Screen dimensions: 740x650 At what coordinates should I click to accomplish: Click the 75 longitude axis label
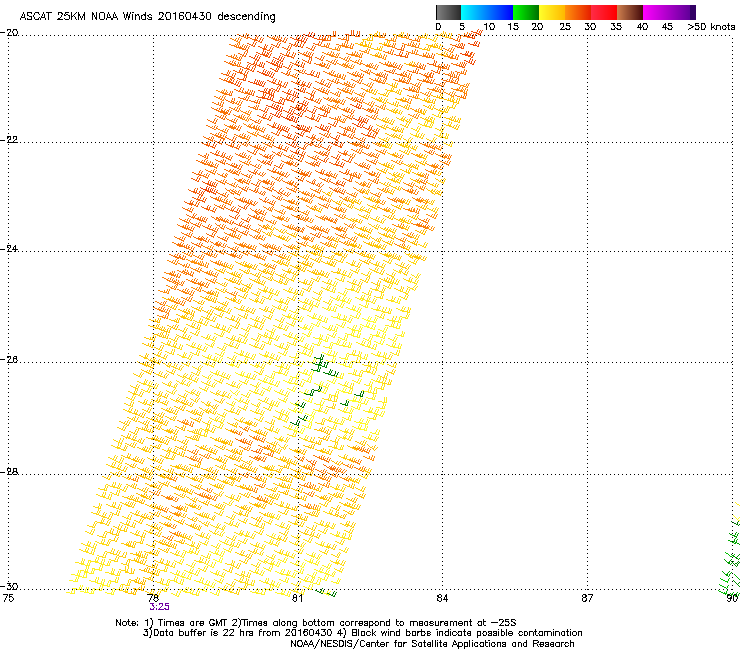click(x=8, y=599)
